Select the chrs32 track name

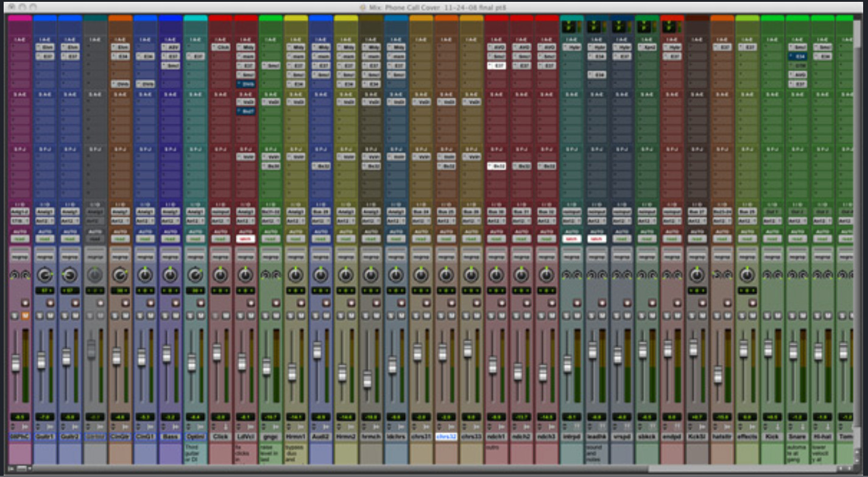pyautogui.click(x=446, y=437)
